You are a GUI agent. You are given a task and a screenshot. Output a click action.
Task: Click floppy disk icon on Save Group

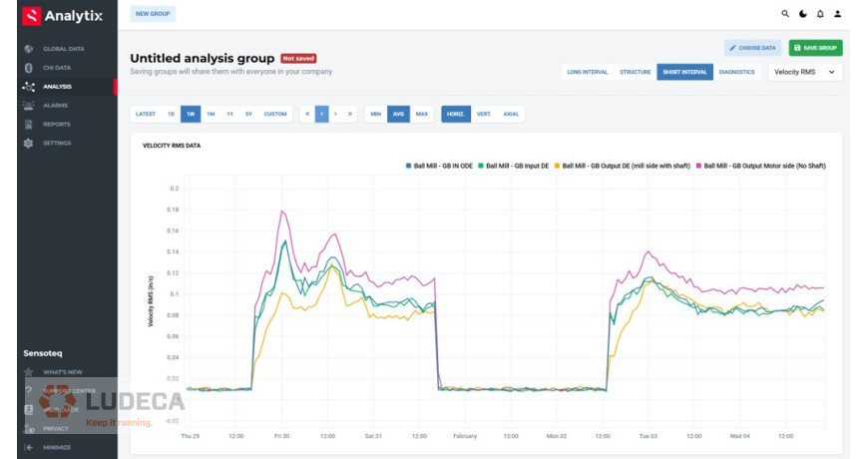(x=797, y=48)
